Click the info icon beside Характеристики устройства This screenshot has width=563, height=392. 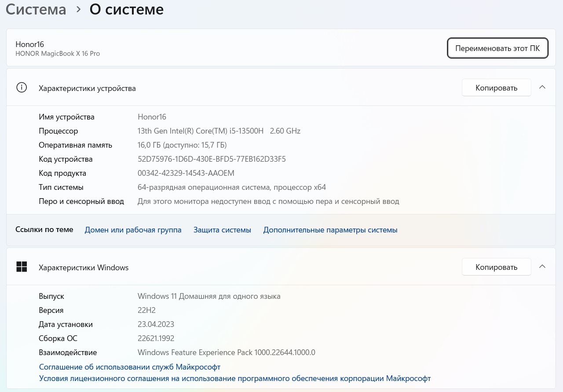pyautogui.click(x=21, y=87)
